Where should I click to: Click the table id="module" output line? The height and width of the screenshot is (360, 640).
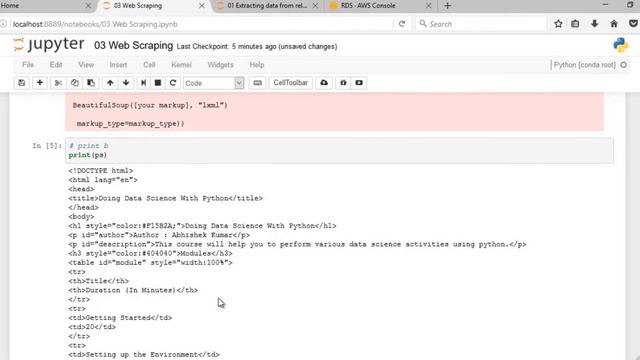[151, 262]
